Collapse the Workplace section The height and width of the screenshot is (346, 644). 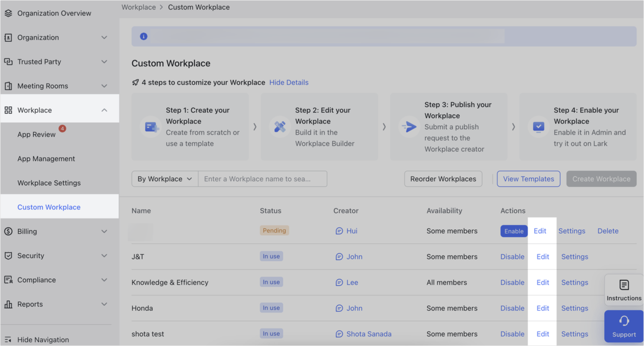click(104, 110)
